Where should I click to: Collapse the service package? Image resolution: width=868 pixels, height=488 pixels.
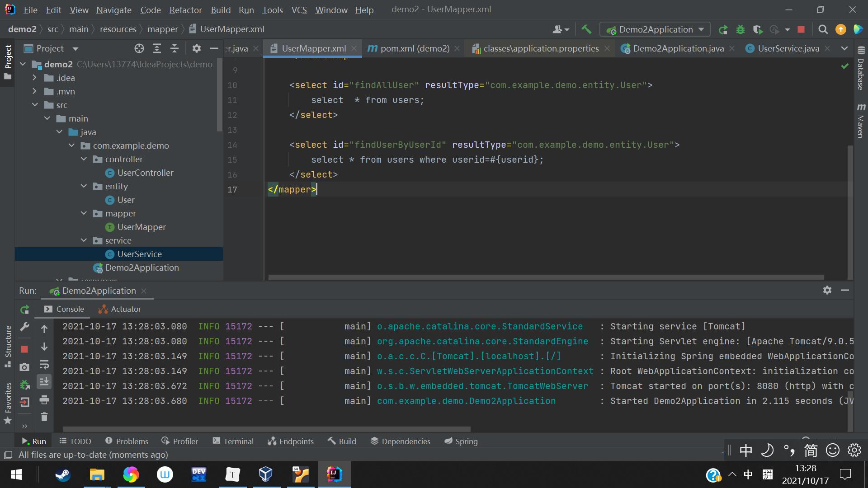tap(84, 240)
